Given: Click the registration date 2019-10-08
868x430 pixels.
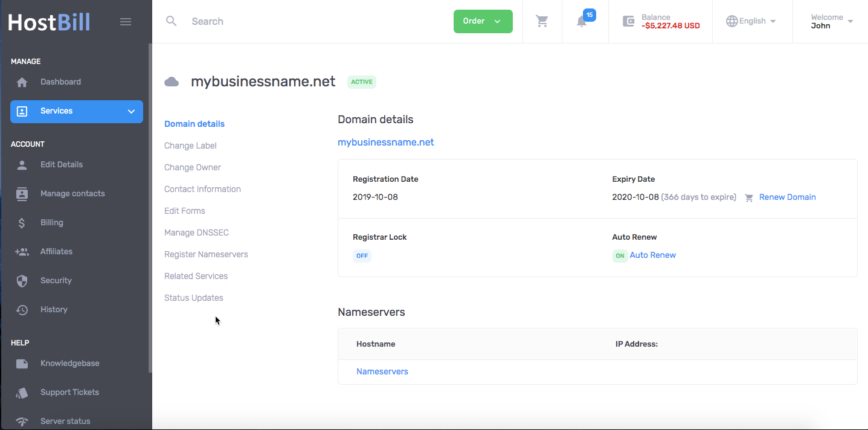Looking at the screenshot, I should coord(375,197).
